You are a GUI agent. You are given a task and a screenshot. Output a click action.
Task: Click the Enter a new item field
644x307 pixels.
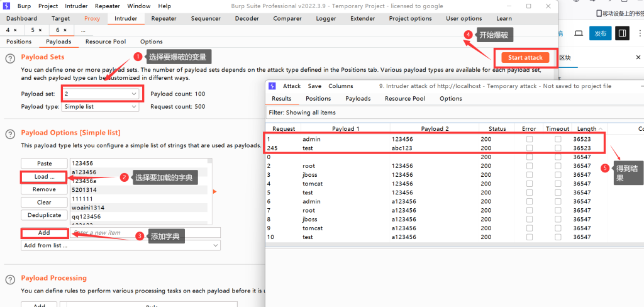coord(145,233)
